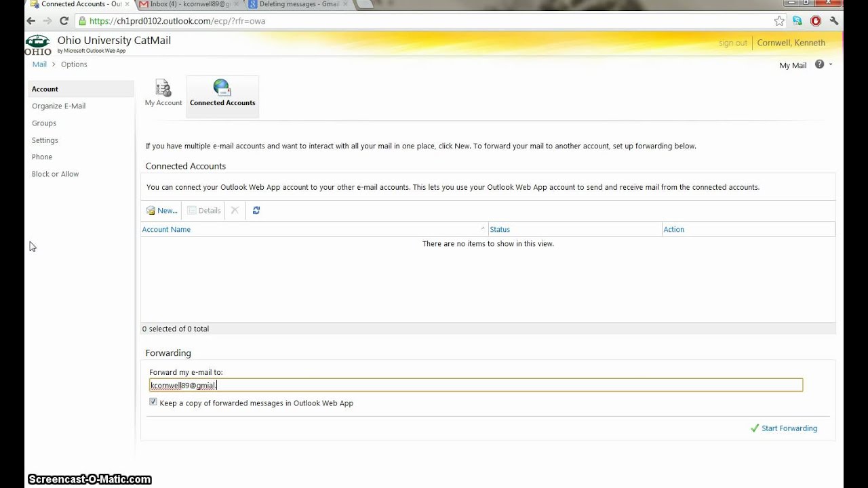Click "There are no items to show" text
This screenshot has width=868, height=488.
pyautogui.click(x=488, y=243)
